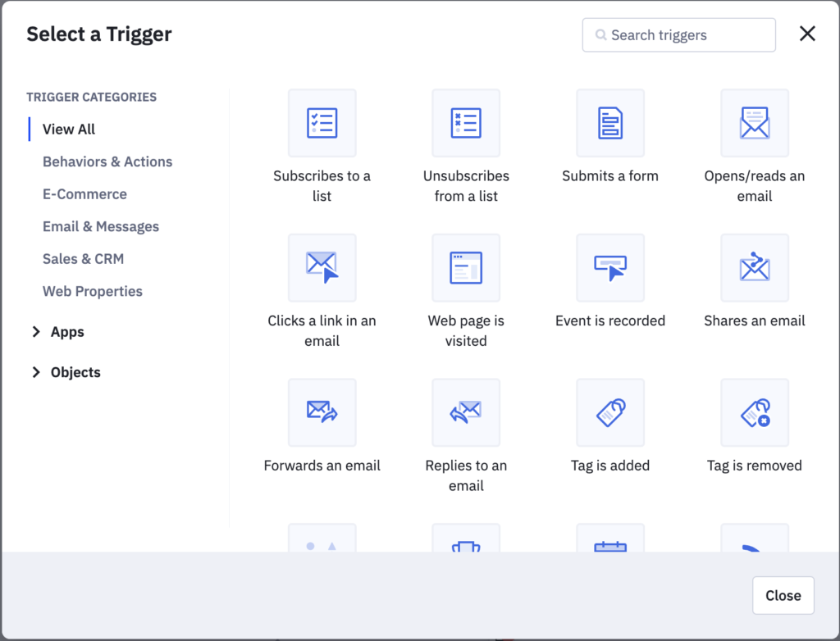Filter by E-Commerce category
This screenshot has height=641, width=840.
[84, 193]
